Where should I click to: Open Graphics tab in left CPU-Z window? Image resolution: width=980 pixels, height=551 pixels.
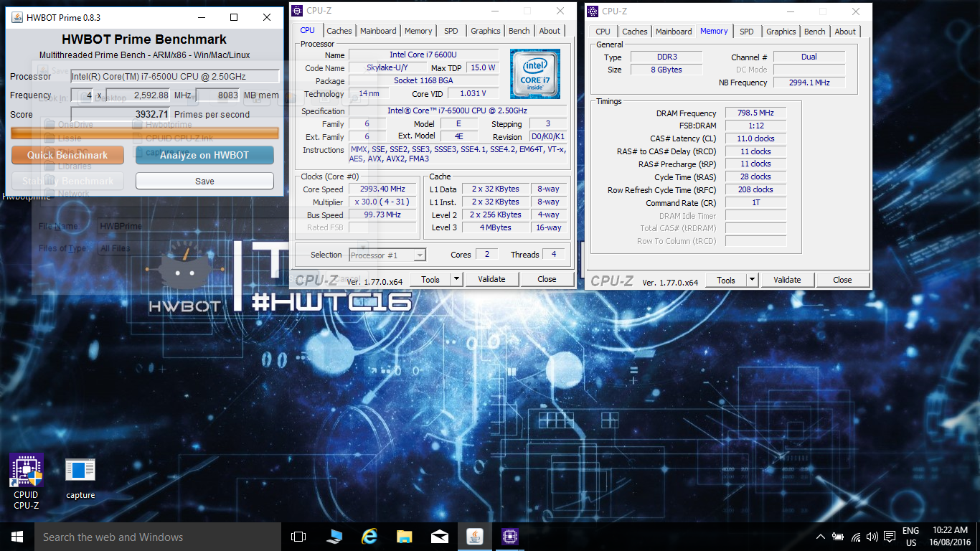point(486,31)
